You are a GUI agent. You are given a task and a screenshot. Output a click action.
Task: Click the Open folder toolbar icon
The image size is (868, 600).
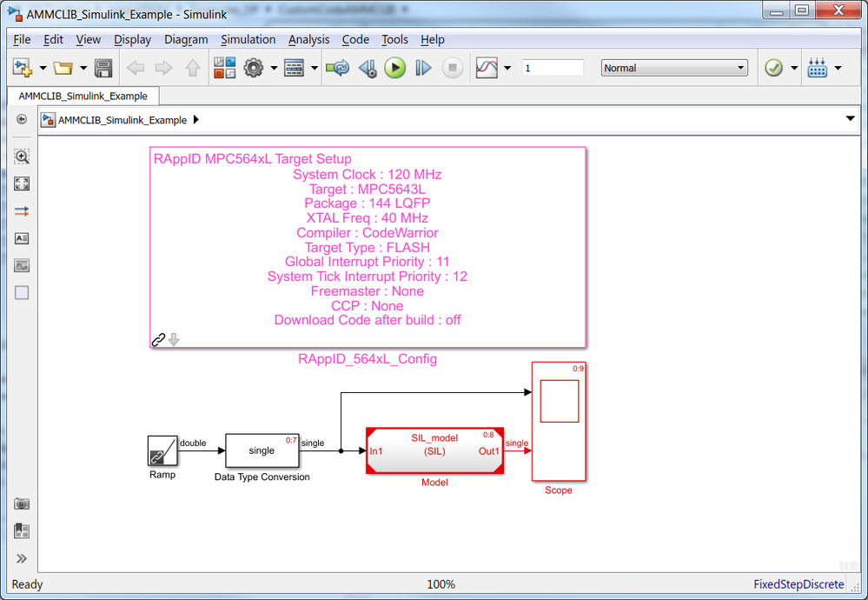click(63, 68)
